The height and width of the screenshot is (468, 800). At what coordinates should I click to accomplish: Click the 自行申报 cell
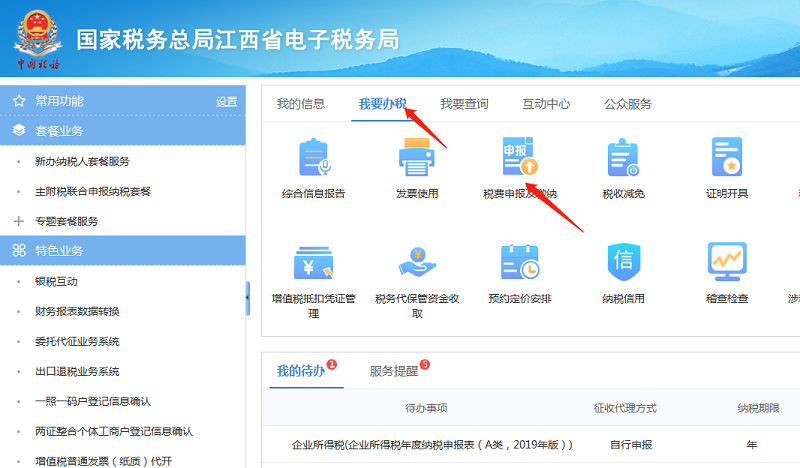point(631,445)
